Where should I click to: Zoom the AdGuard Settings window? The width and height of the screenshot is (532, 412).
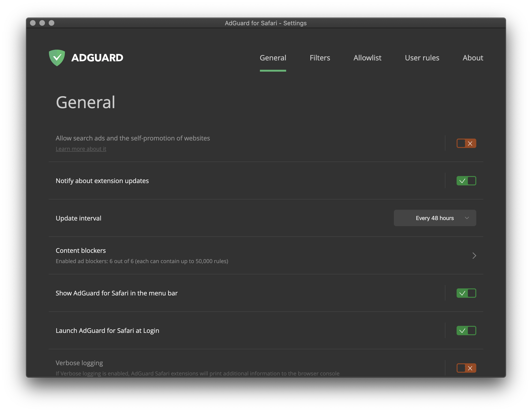(52, 23)
